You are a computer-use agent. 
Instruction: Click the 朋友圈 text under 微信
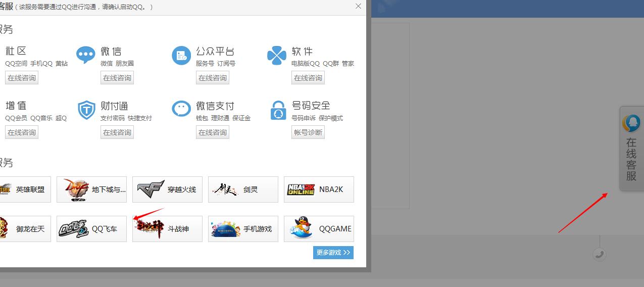[x=125, y=64]
